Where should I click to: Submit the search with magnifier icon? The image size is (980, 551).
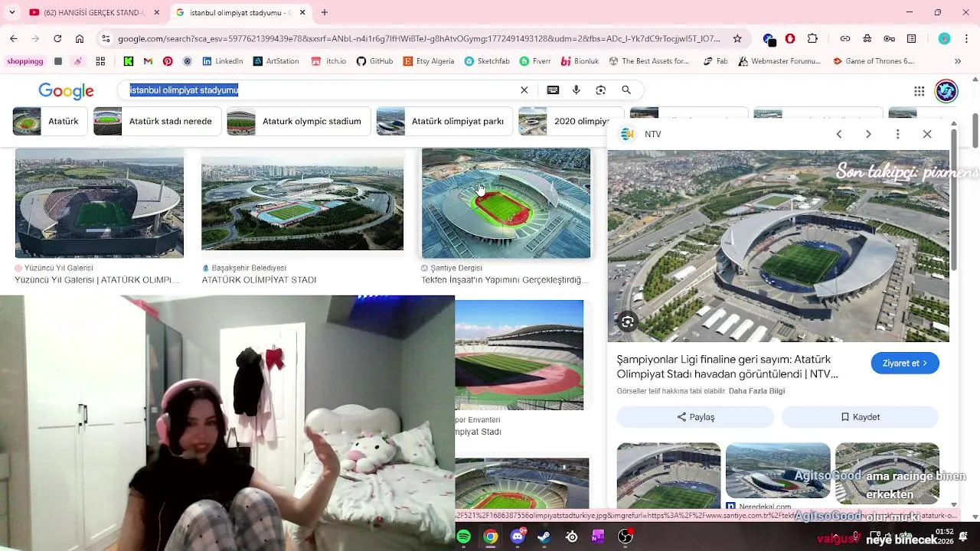pyautogui.click(x=626, y=90)
